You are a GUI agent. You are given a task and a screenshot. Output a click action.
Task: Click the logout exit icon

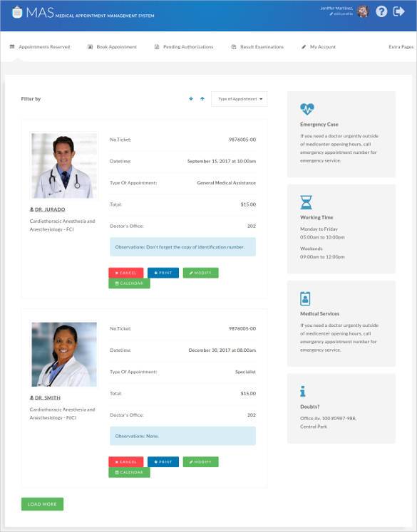(398, 11)
